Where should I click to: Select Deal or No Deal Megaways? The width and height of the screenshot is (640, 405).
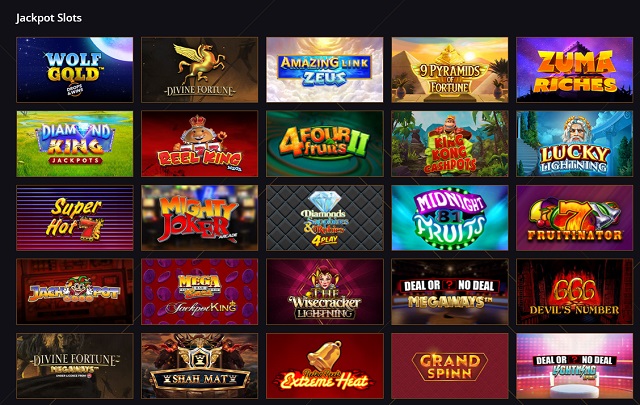[450, 292]
